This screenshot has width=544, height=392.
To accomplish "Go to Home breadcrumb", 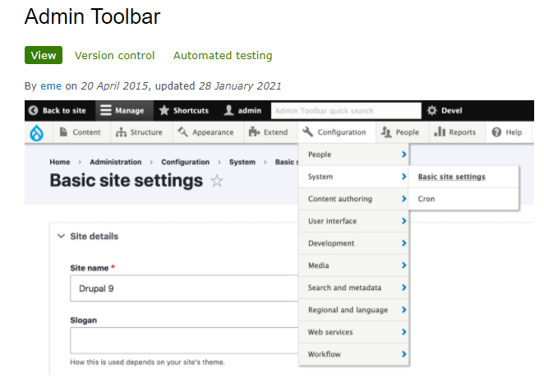I will point(60,162).
